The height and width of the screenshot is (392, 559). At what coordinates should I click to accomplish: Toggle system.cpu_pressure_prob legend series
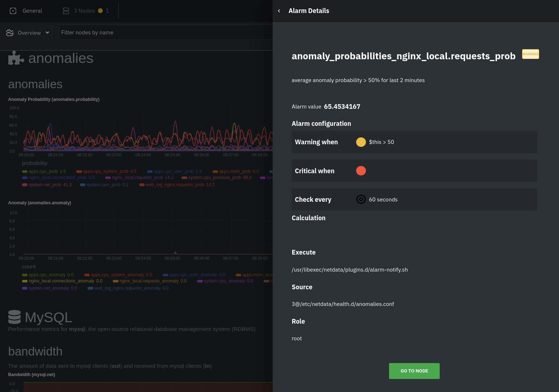tap(217, 178)
